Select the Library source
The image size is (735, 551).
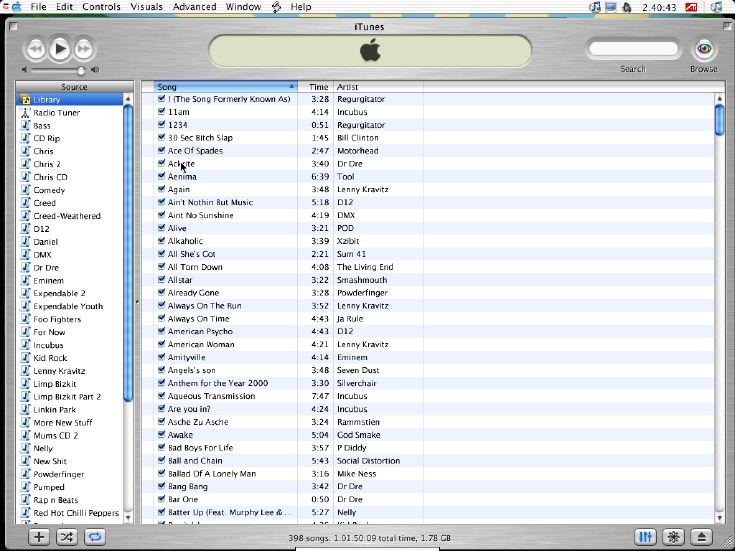pyautogui.click(x=70, y=99)
